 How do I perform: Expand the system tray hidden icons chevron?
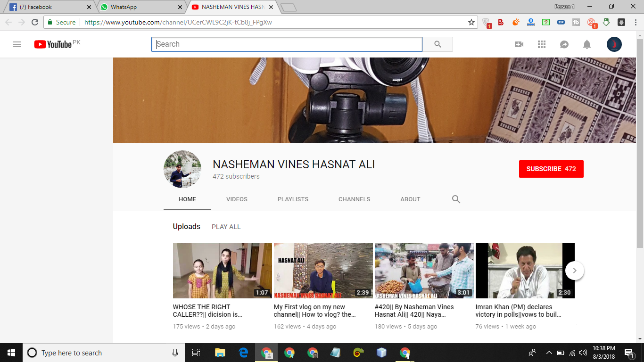549,353
